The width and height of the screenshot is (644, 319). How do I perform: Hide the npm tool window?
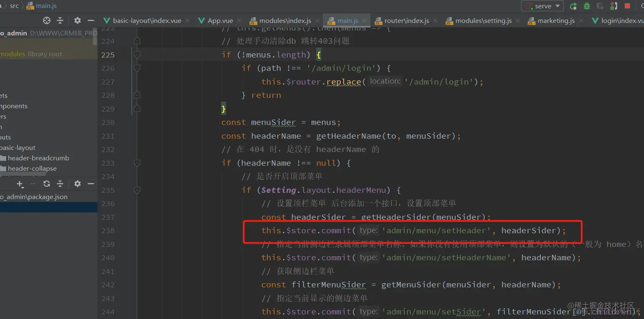pyautogui.click(x=91, y=184)
